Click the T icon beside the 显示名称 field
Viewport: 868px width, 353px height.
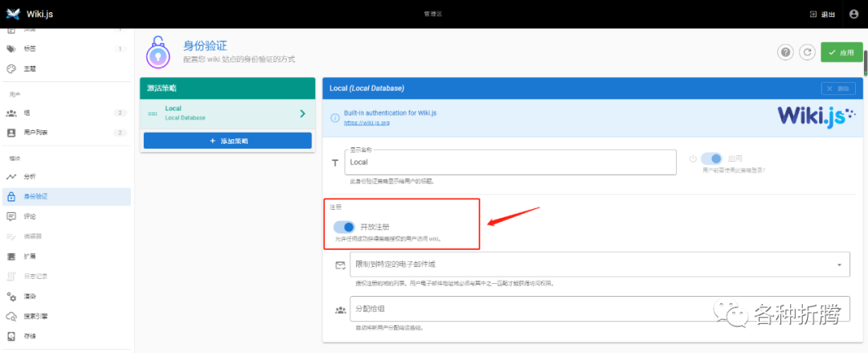pos(334,163)
